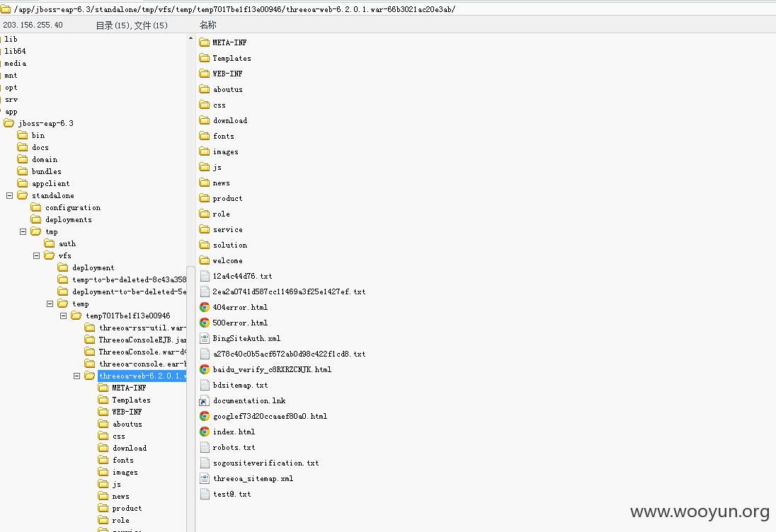Viewport: 776px width, 532px height.
Task: Click the XML icon for threeoa_sitemap.xml
Action: (205, 478)
